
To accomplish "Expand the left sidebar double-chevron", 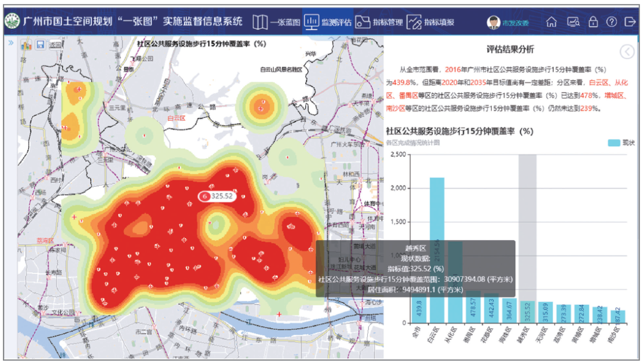I will pyautogui.click(x=11, y=43).
